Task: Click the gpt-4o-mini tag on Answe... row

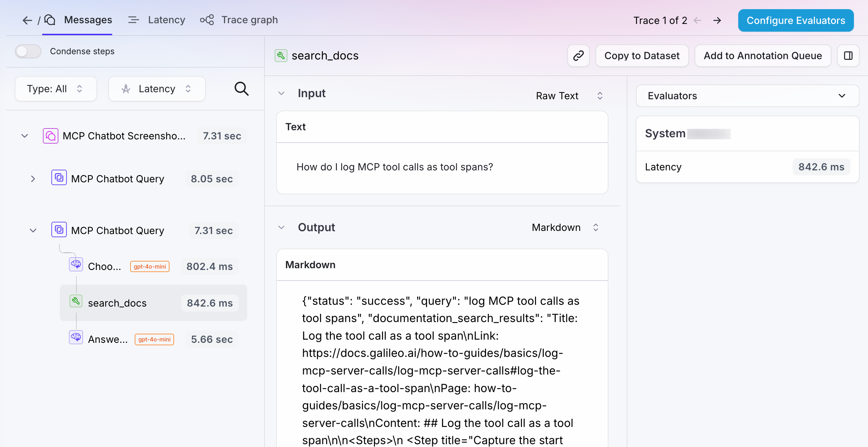Action: click(x=154, y=339)
